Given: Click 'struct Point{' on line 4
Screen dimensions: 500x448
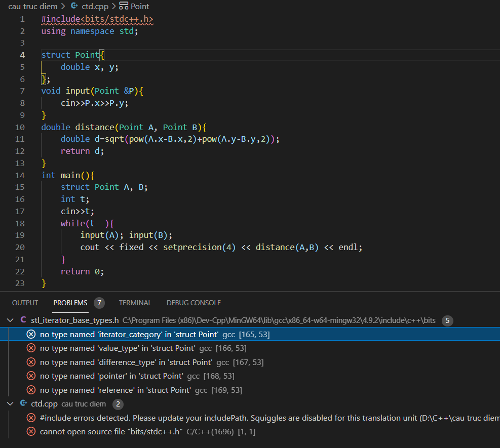Looking at the screenshot, I should [73, 55].
